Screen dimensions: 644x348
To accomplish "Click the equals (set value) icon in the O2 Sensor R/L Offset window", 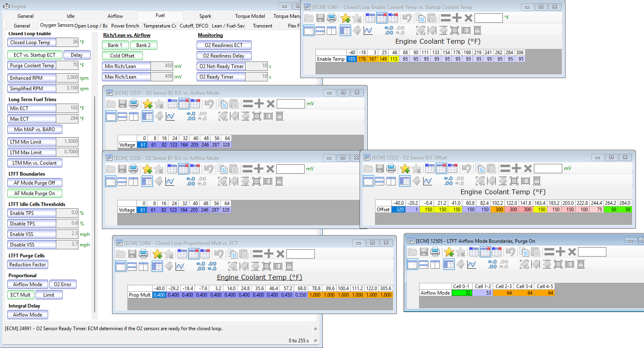I will click(505, 168).
